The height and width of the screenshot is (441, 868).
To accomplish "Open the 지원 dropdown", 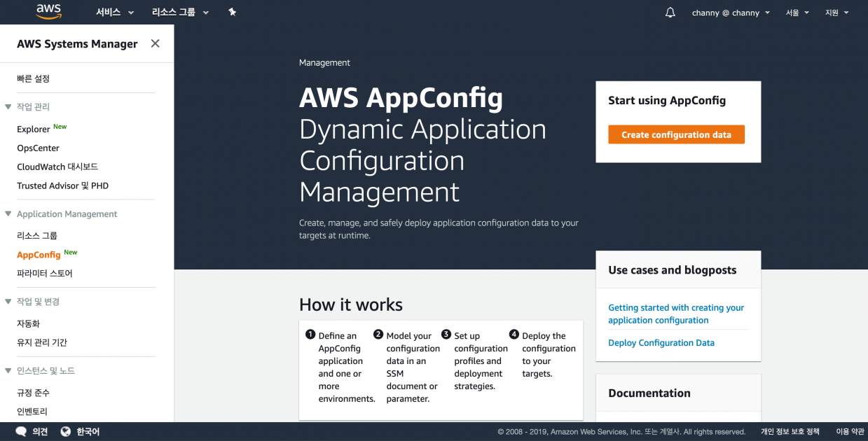I will pos(836,13).
